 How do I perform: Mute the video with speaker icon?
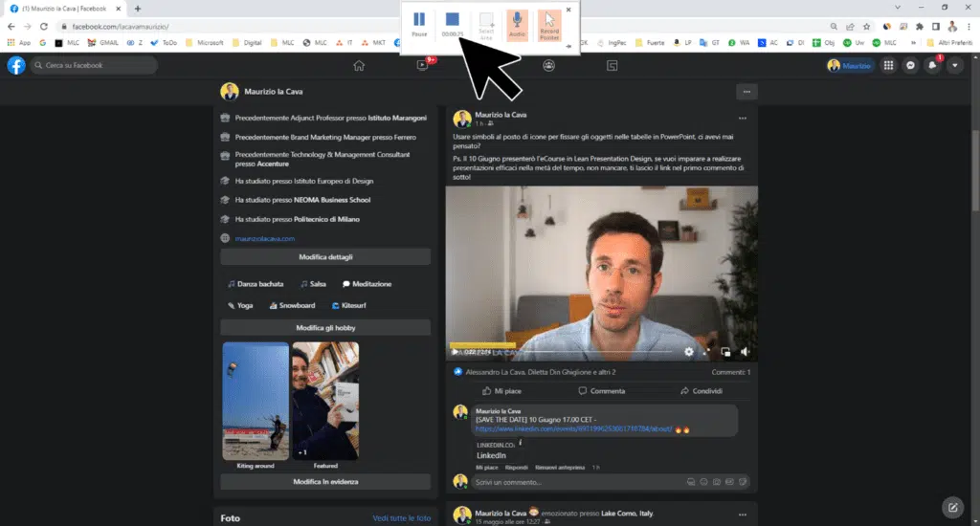tap(746, 352)
